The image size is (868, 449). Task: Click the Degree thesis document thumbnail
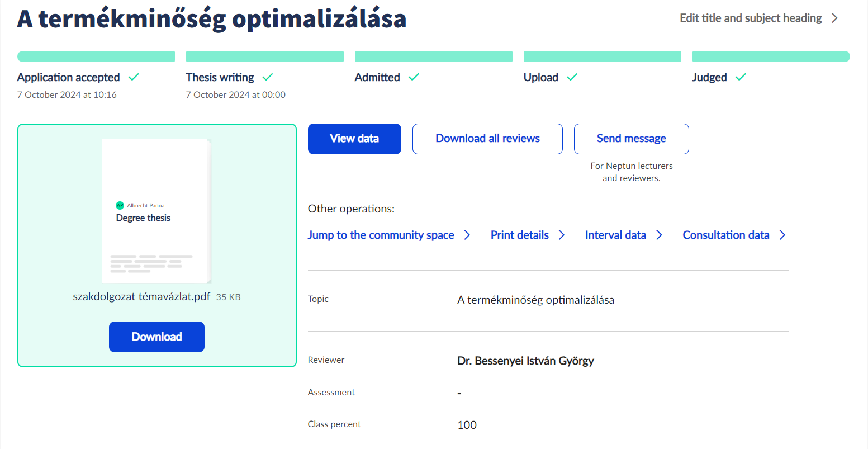tap(156, 211)
